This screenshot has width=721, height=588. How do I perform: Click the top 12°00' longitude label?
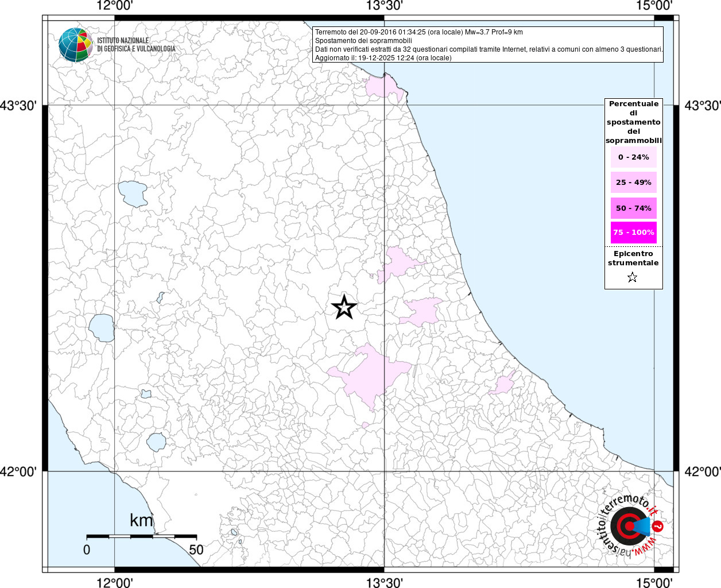click(x=115, y=6)
